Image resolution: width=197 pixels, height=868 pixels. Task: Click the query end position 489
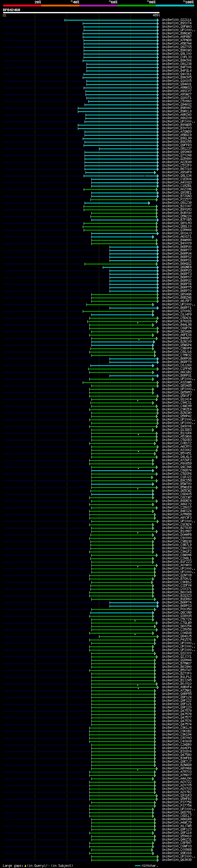(155, 15)
